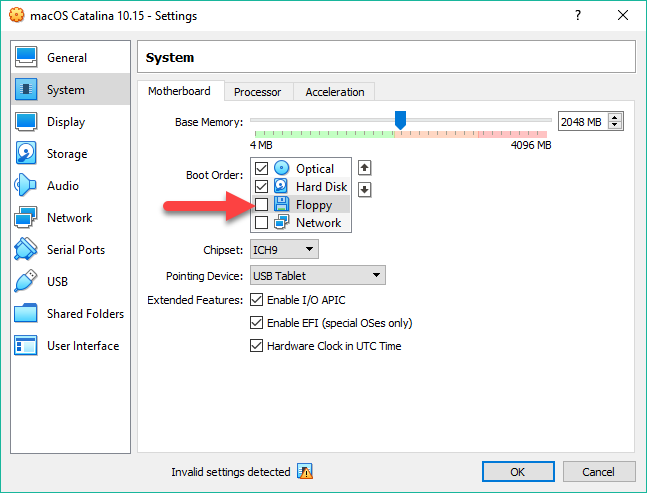Open the Acceleration tab
Image resolution: width=647 pixels, height=493 pixels.
335,92
